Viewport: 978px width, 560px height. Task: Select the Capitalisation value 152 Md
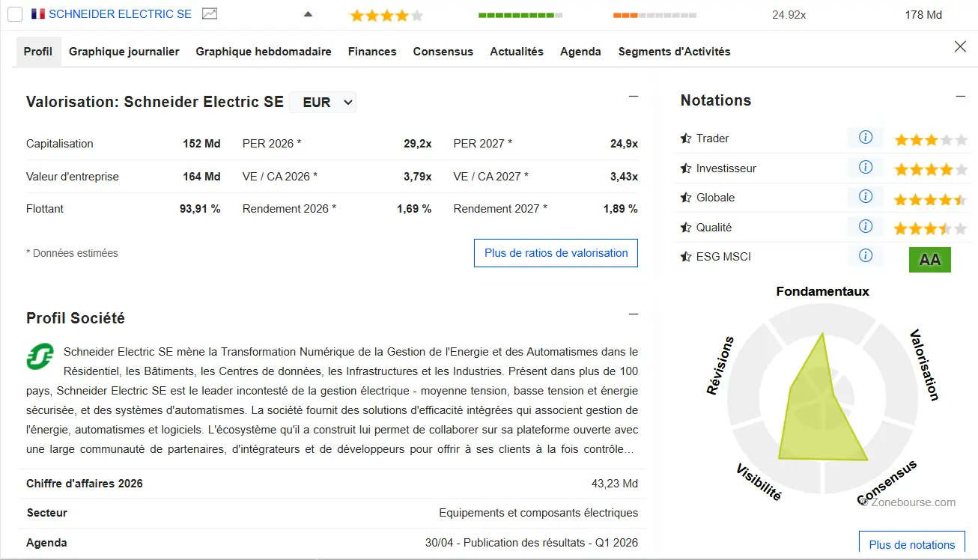click(201, 144)
